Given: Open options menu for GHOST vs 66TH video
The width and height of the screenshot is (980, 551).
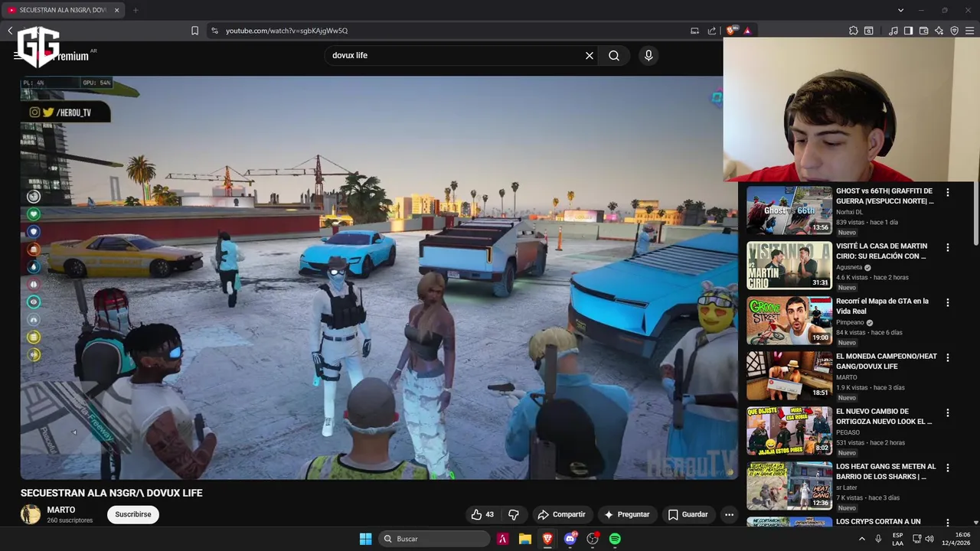Looking at the screenshot, I should coord(948,193).
